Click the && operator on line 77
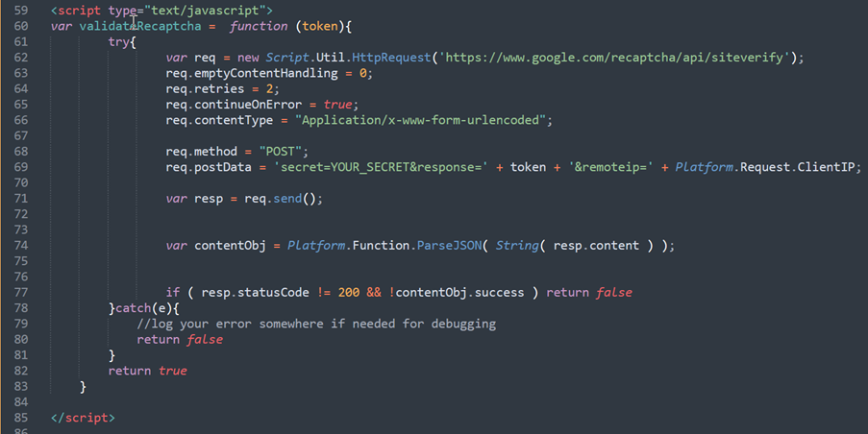Screen dimensions: 868x434 pyautogui.click(x=374, y=293)
